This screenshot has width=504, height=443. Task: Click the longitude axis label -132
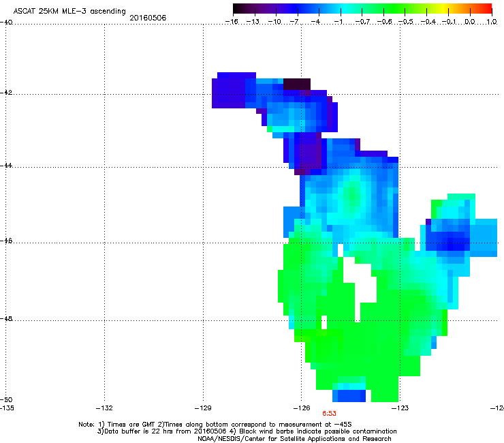104,408
